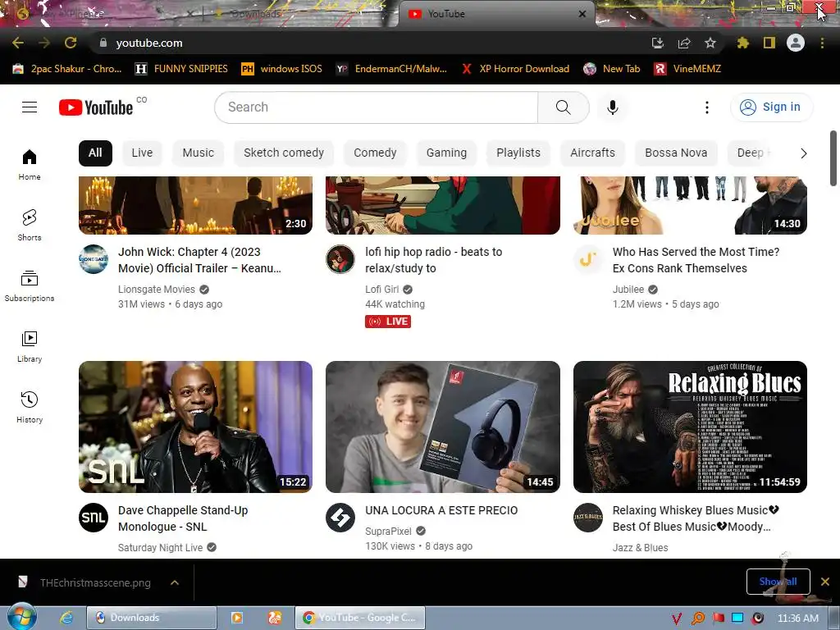Close the downloads bar
Viewport: 840px width, 630px height.
[825, 582]
